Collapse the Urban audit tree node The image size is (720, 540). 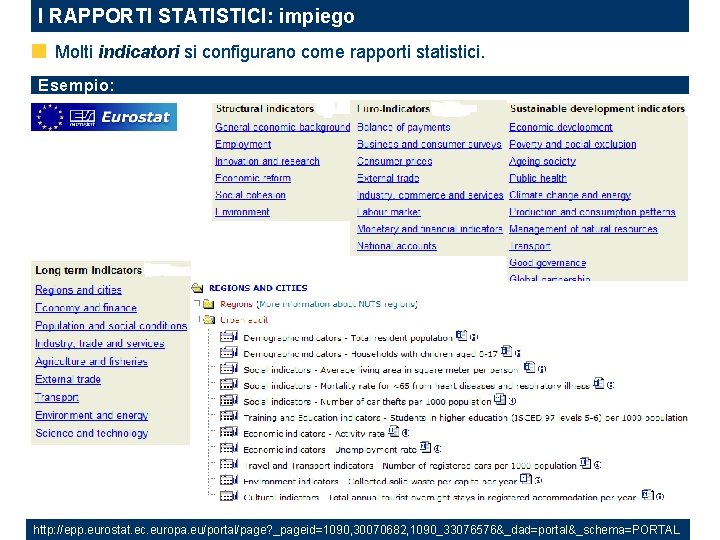200,319
